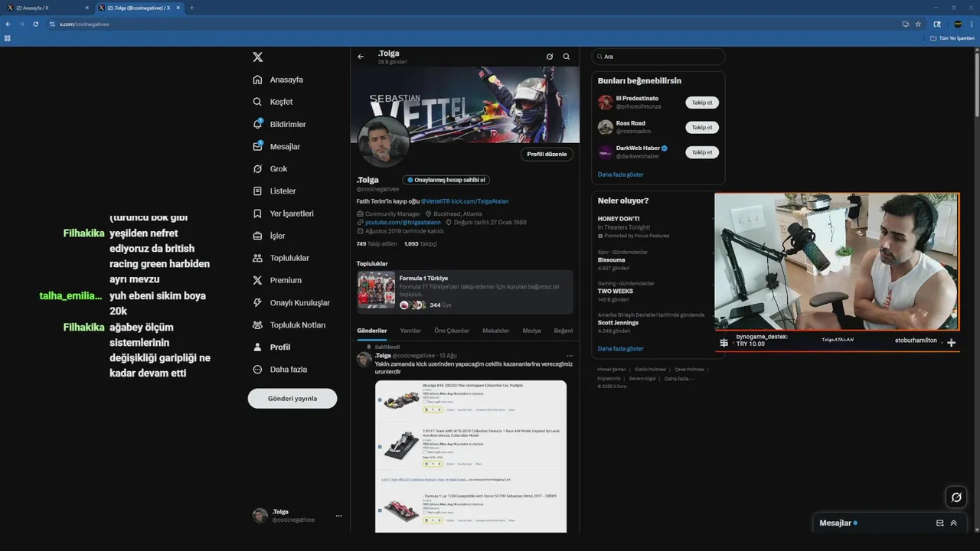980x551 pixels.
Task: Click the Ara search field
Action: tap(658, 57)
